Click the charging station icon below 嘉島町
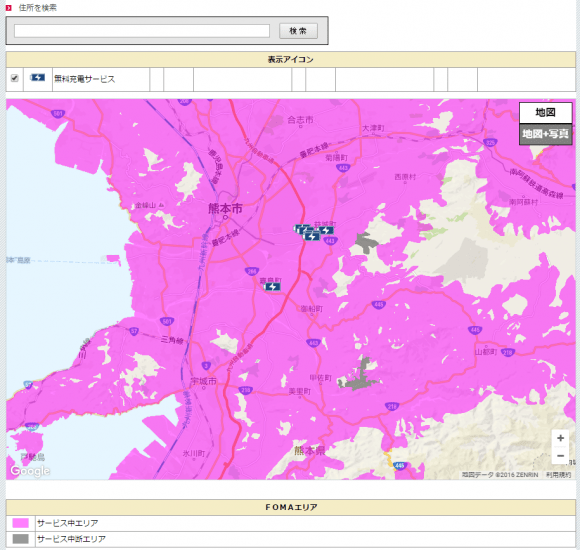 point(272,287)
